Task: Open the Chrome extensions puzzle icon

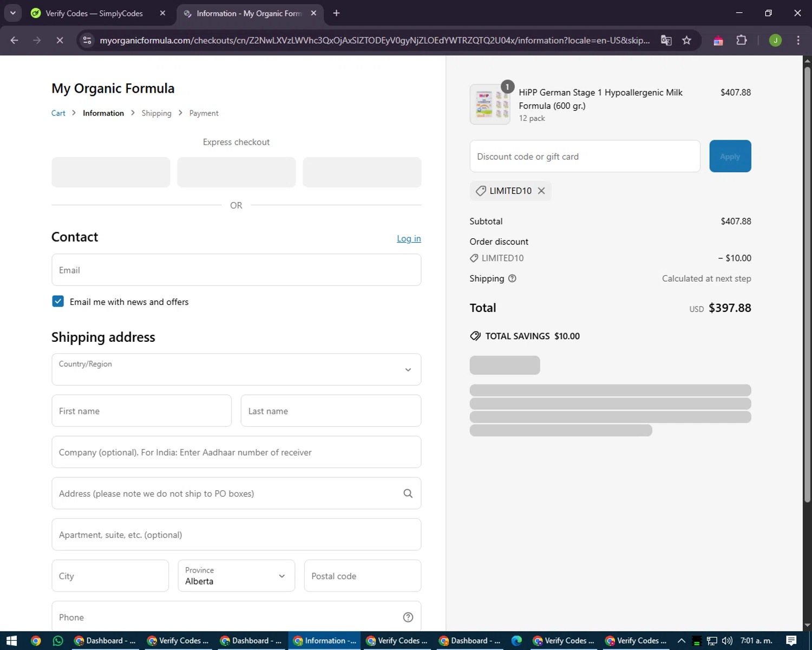Action: [742, 40]
